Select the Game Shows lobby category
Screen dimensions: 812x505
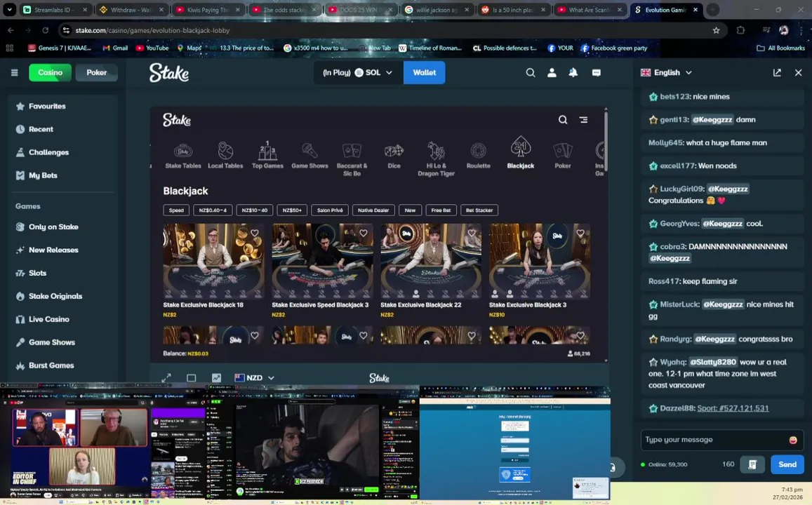[310, 156]
